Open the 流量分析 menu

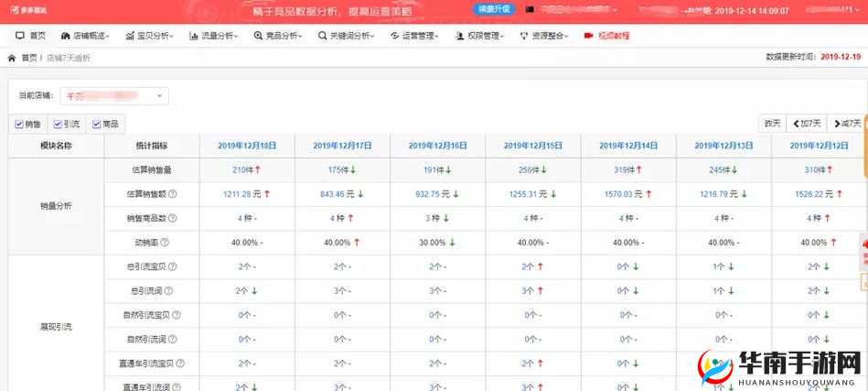(x=214, y=36)
